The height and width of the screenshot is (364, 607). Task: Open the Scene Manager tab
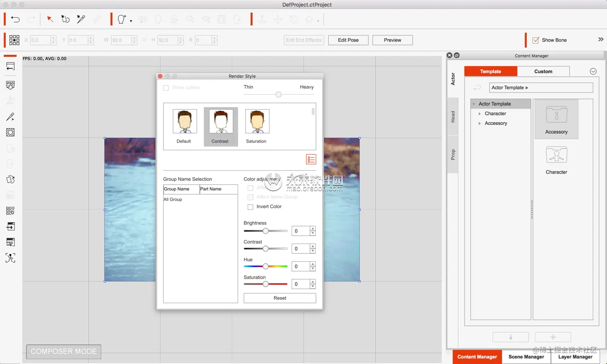pos(526,357)
